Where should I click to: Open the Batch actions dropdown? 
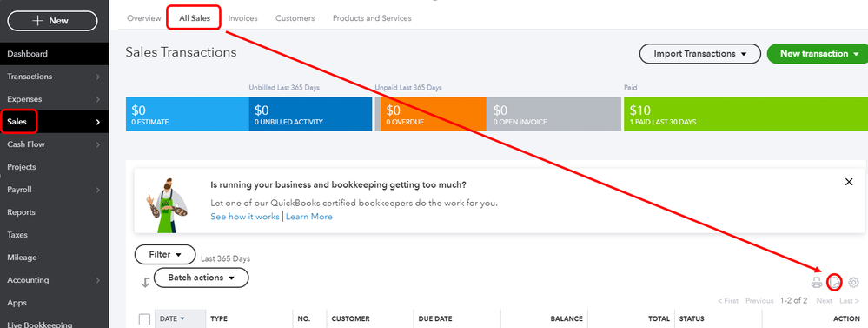click(201, 278)
